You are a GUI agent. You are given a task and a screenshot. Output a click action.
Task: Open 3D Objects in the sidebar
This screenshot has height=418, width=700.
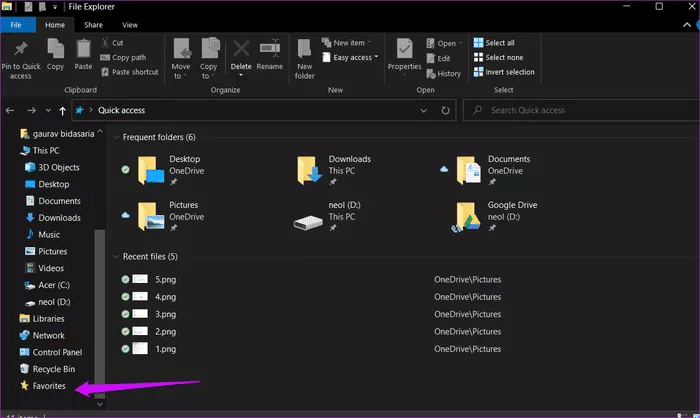(x=52, y=167)
